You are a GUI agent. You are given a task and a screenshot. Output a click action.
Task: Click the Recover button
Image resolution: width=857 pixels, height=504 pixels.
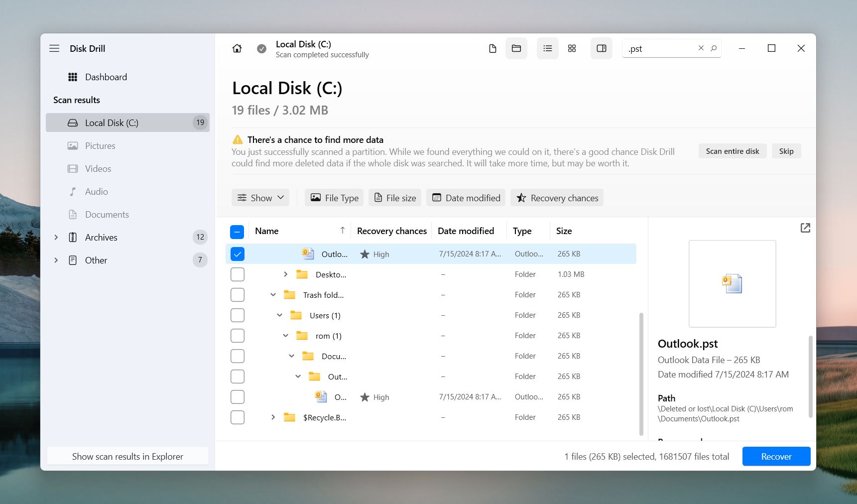776,457
